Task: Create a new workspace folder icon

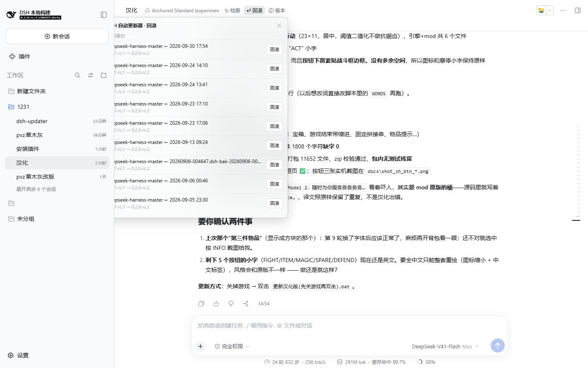Action: 104,75
